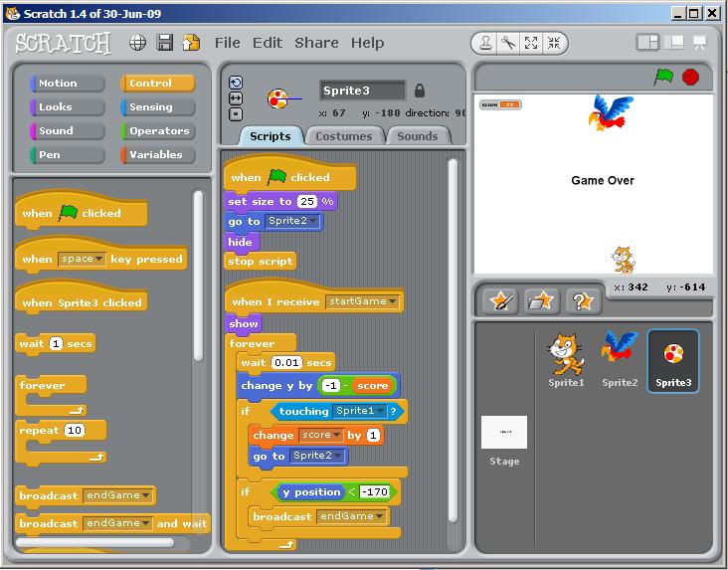The height and width of the screenshot is (570, 728).
Task: Click the scripts area vertical scrollbar
Action: pyautogui.click(x=454, y=341)
